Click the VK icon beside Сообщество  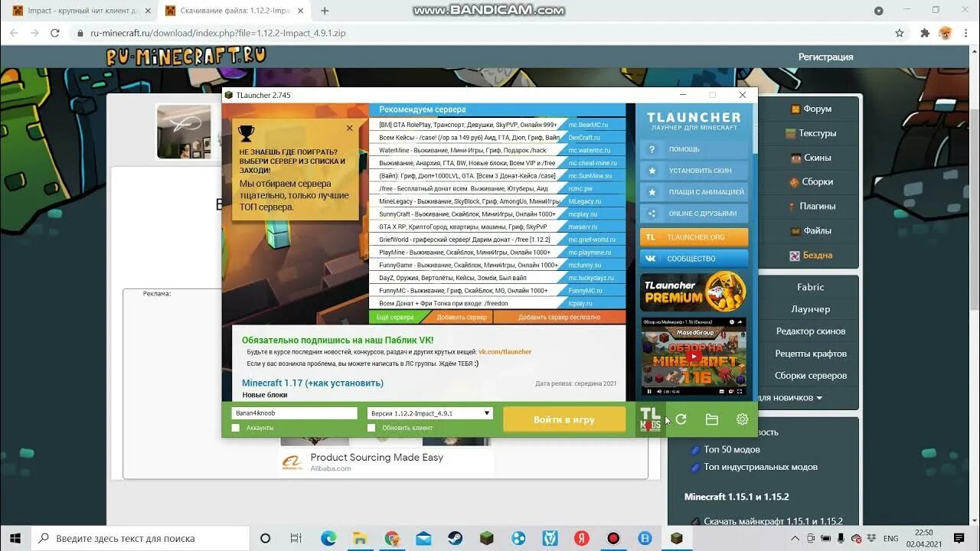point(652,259)
